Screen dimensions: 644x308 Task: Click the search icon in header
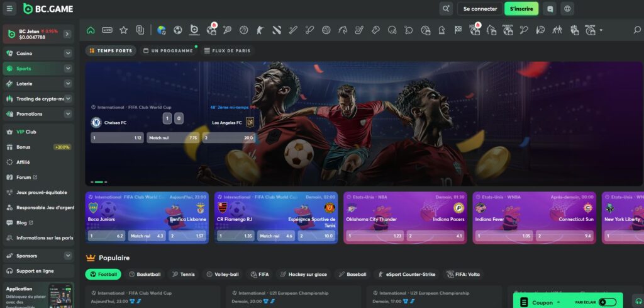[445, 9]
